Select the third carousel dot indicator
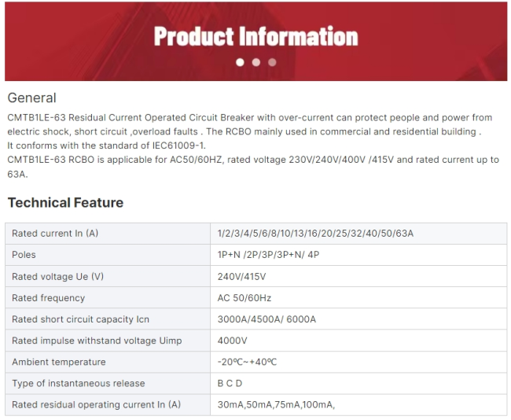This screenshot has height=420, width=511. click(272, 62)
